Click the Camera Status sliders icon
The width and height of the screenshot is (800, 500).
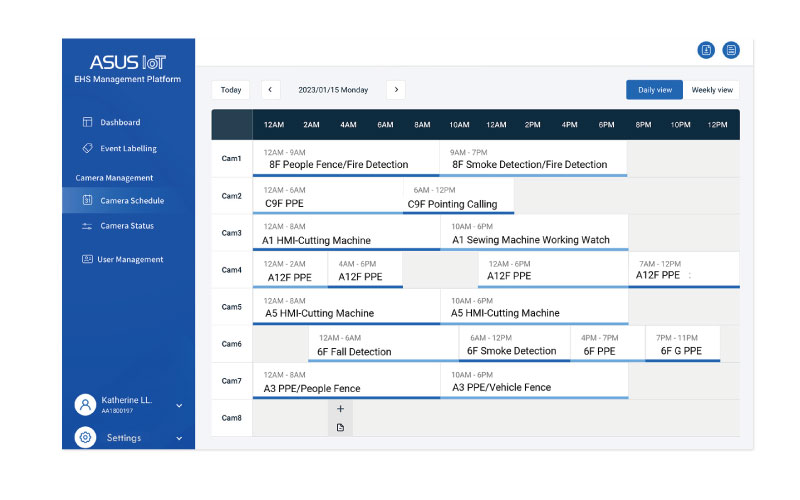[x=87, y=226]
